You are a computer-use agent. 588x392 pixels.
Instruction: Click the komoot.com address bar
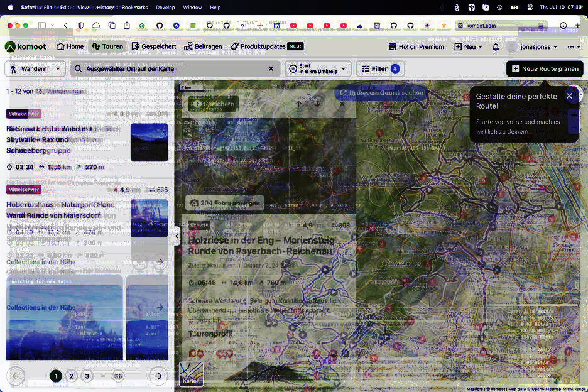[502, 26]
